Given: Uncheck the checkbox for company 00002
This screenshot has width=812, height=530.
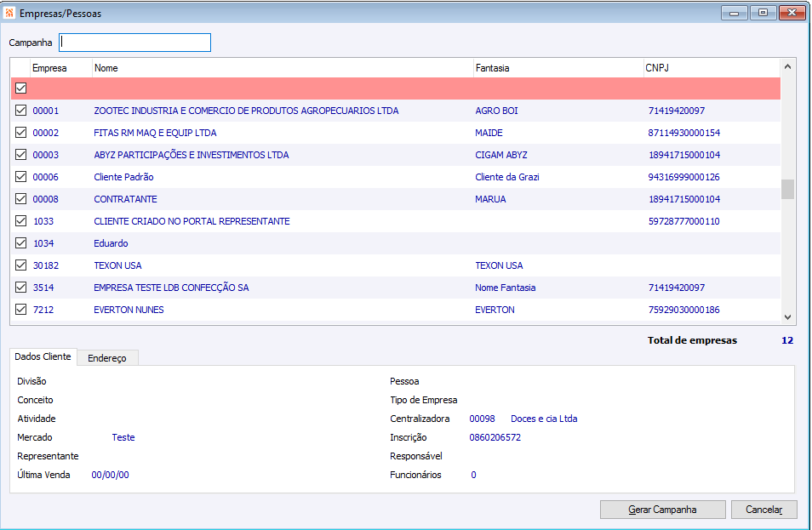Looking at the screenshot, I should [x=20, y=133].
